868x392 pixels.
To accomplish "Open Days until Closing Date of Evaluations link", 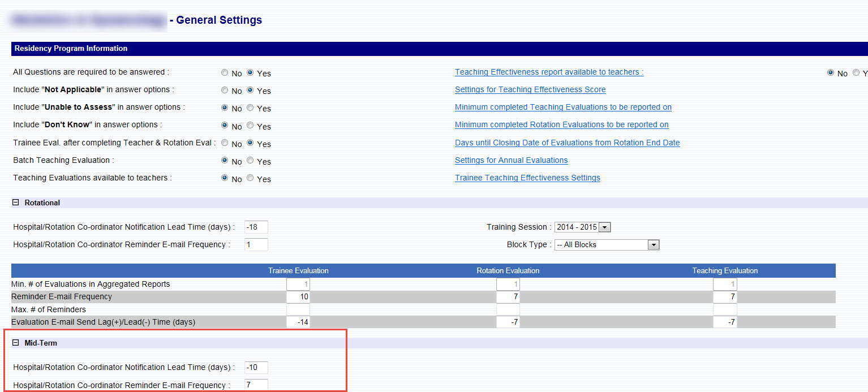I will (x=567, y=143).
